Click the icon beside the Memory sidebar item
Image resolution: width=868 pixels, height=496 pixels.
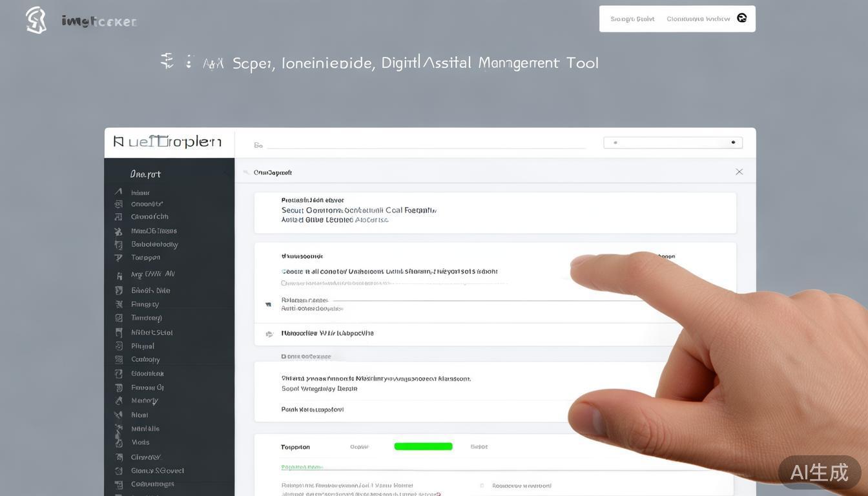[x=119, y=401]
